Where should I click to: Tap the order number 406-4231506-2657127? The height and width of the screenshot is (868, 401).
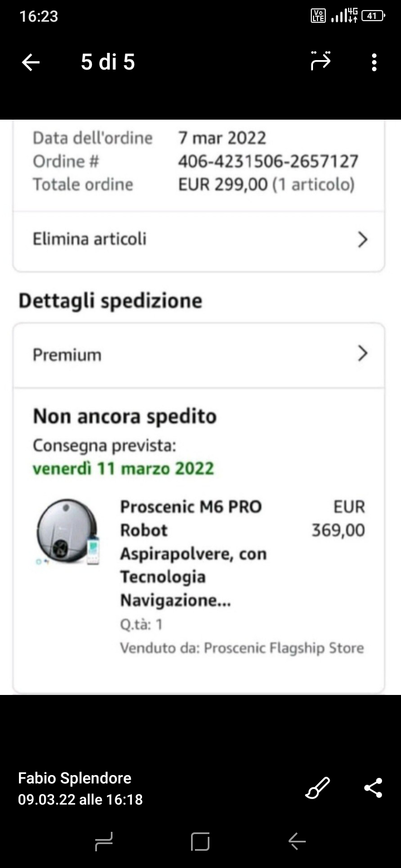(268, 161)
